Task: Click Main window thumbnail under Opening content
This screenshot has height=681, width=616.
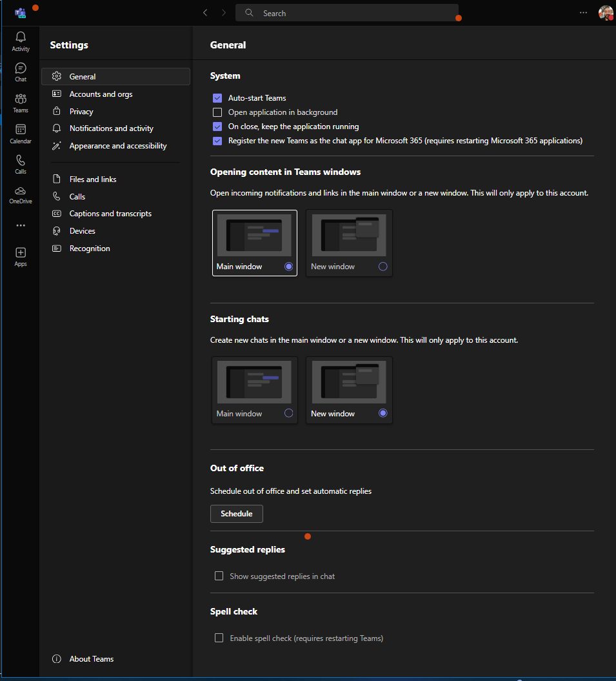Action: [x=254, y=235]
